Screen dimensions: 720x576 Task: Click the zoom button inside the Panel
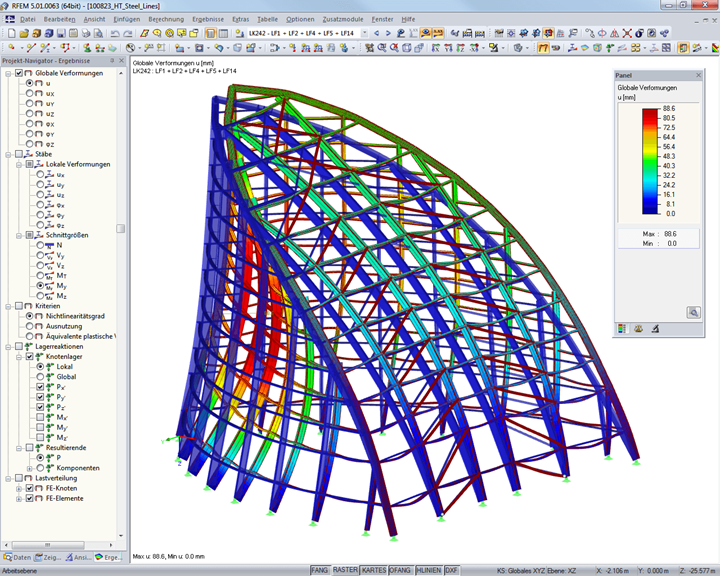click(693, 312)
